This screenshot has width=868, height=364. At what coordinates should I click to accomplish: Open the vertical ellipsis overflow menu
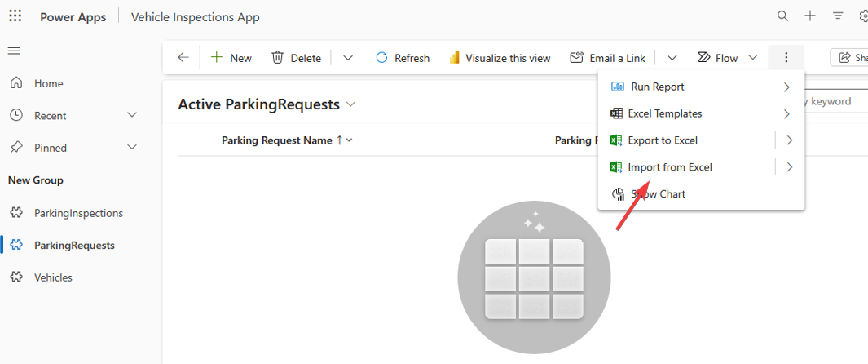tap(786, 58)
